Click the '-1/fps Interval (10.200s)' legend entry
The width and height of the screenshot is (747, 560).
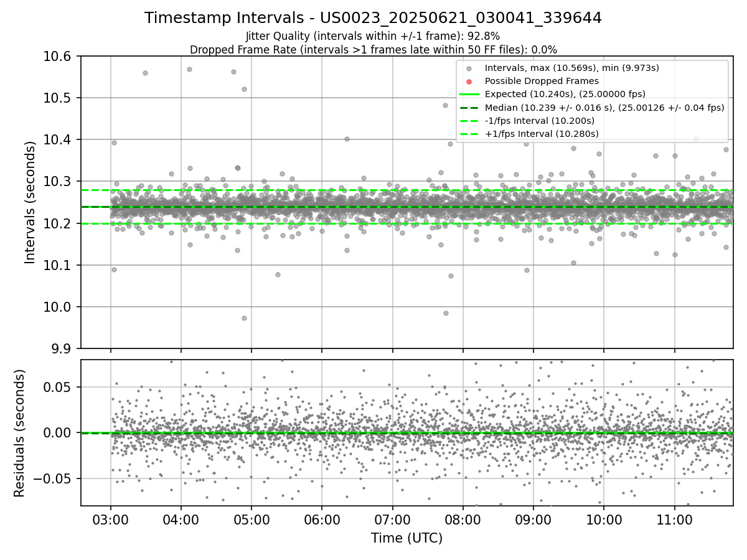(539, 120)
